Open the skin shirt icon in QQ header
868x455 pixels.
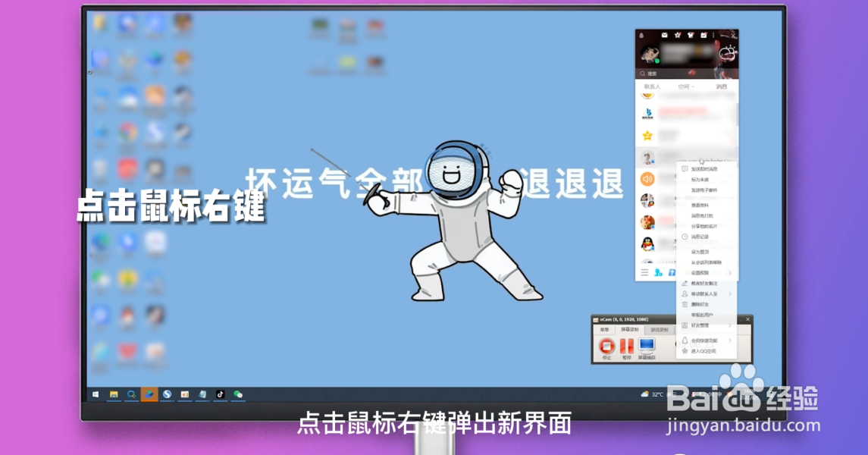click(x=691, y=36)
